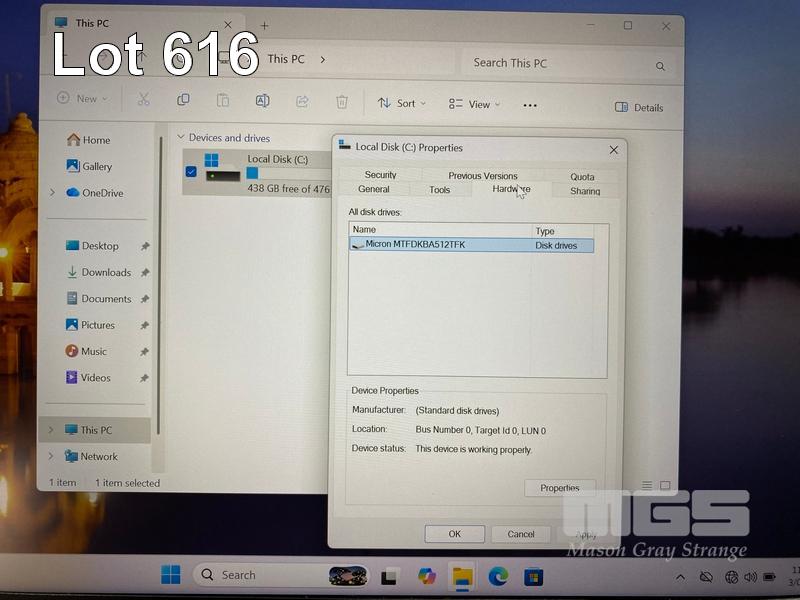Image resolution: width=800 pixels, height=600 pixels.
Task: Click the Delete trash can icon
Action: point(342,102)
